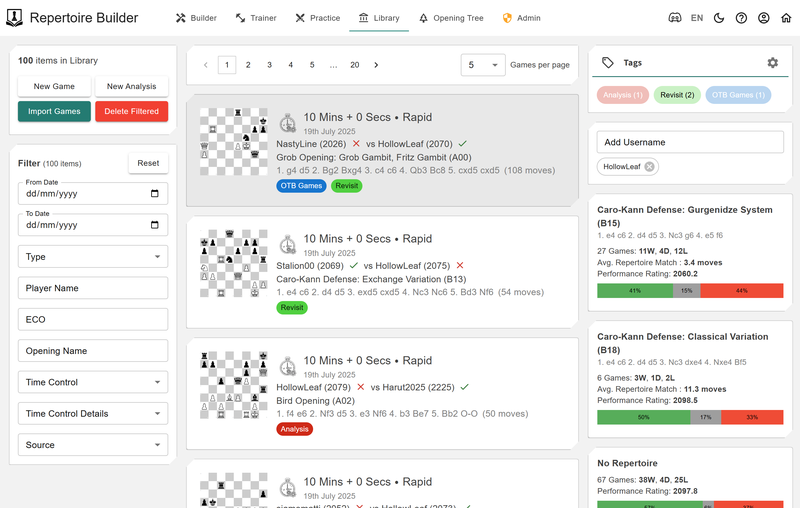Open the Opening Tree tab
800x508 pixels.
point(449,18)
